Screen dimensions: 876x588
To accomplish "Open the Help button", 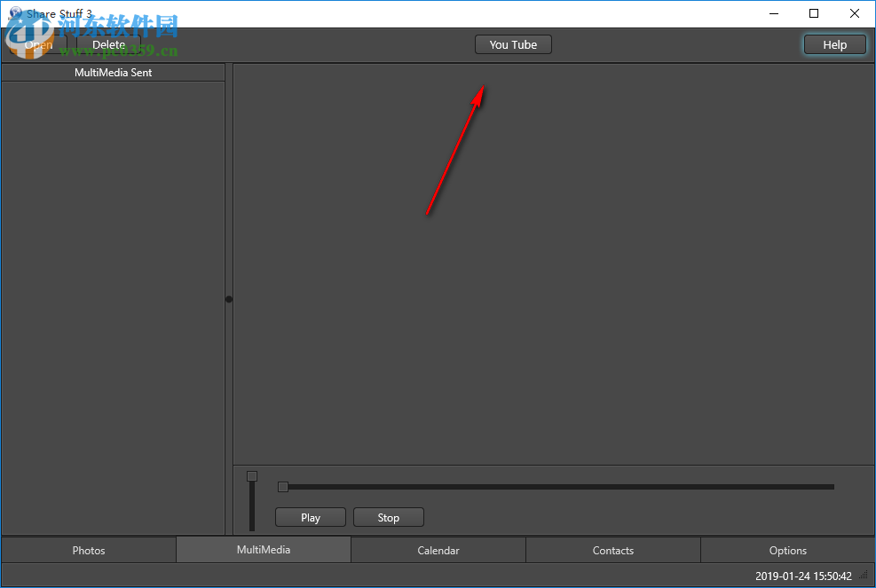I will click(834, 44).
